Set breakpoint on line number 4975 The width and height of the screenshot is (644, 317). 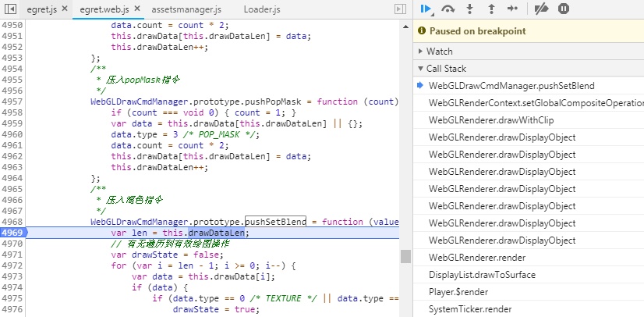[12, 298]
